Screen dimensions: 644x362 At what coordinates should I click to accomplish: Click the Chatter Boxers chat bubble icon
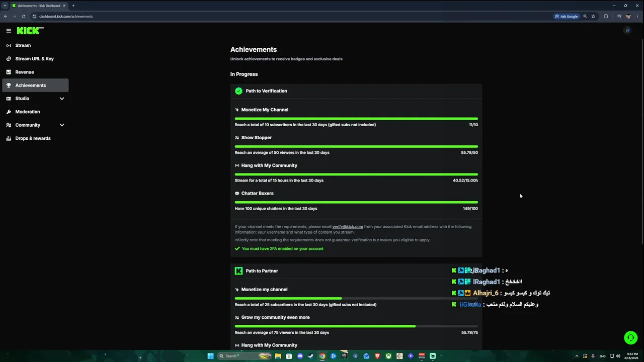click(x=237, y=194)
